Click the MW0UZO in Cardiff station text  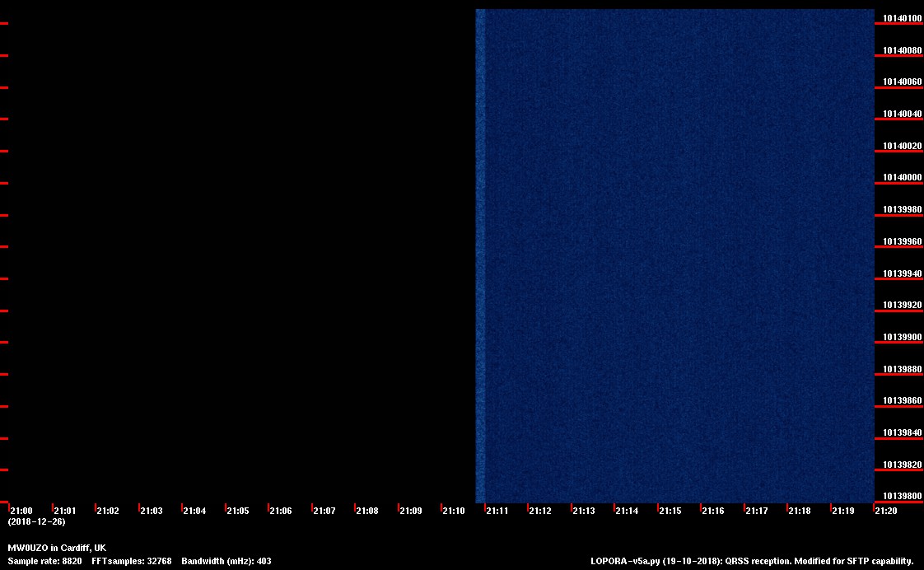click(x=57, y=549)
